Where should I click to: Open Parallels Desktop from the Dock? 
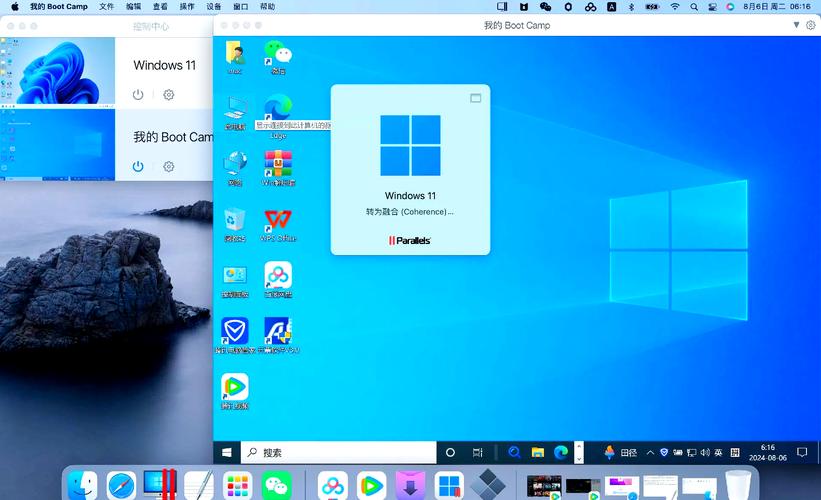point(160,484)
